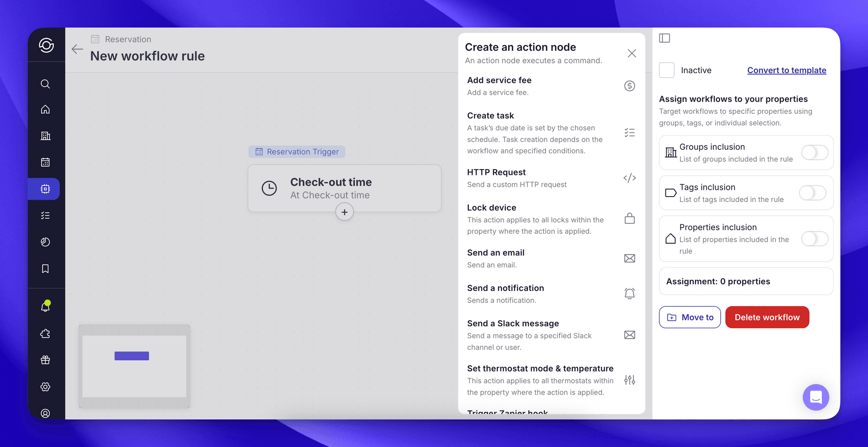
Task: Enable the Properties inclusion toggle
Action: (814, 239)
